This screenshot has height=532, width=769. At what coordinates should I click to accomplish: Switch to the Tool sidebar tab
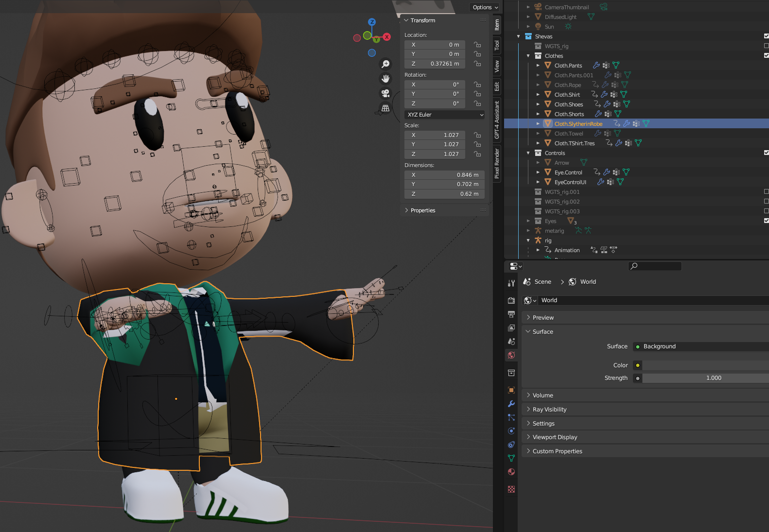point(497,46)
